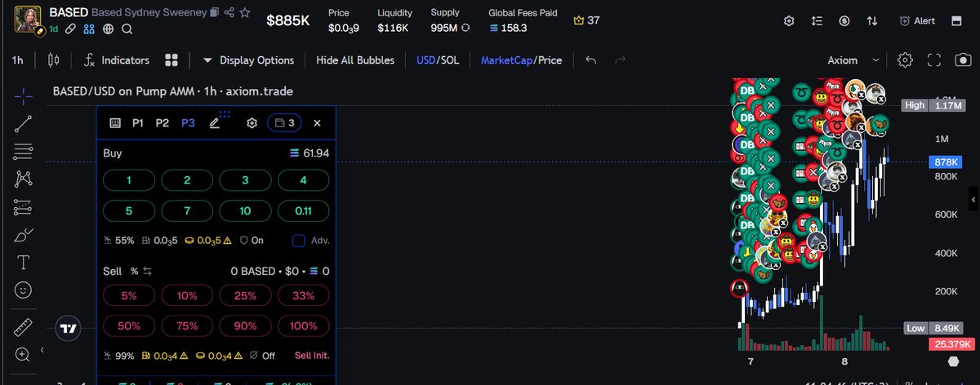Screen dimensions: 980x385
Task: Buy 1 SOL of BASED
Action: [128, 180]
